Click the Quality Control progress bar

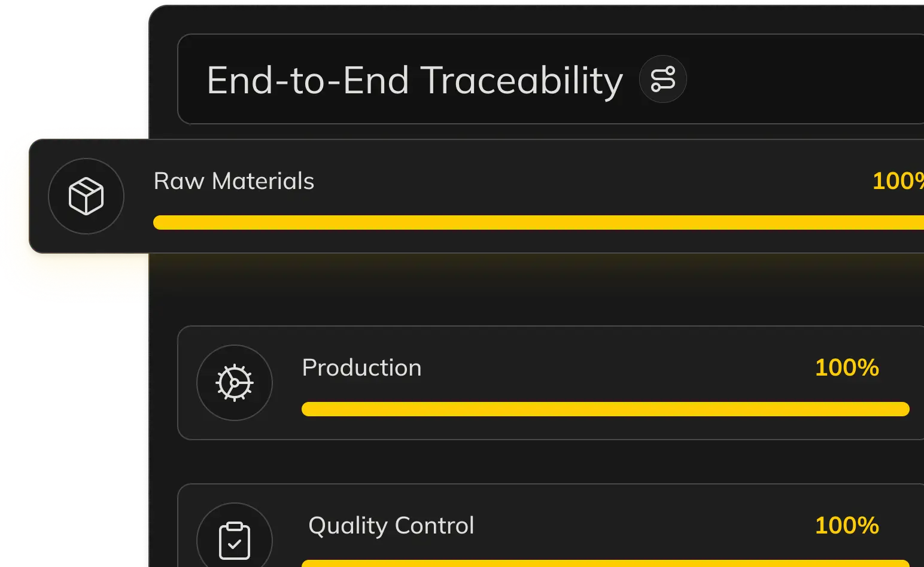coord(604,563)
